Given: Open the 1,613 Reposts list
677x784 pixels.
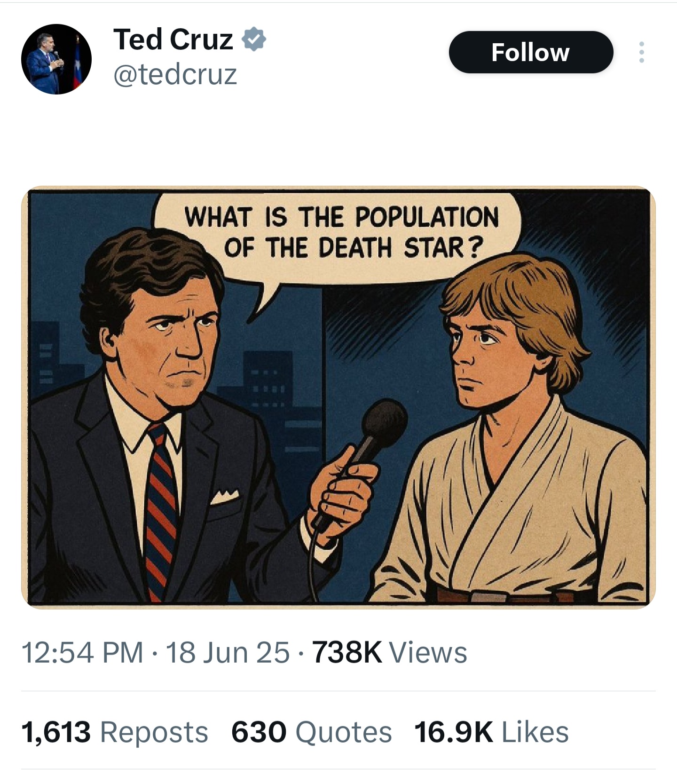Looking at the screenshot, I should [x=115, y=732].
